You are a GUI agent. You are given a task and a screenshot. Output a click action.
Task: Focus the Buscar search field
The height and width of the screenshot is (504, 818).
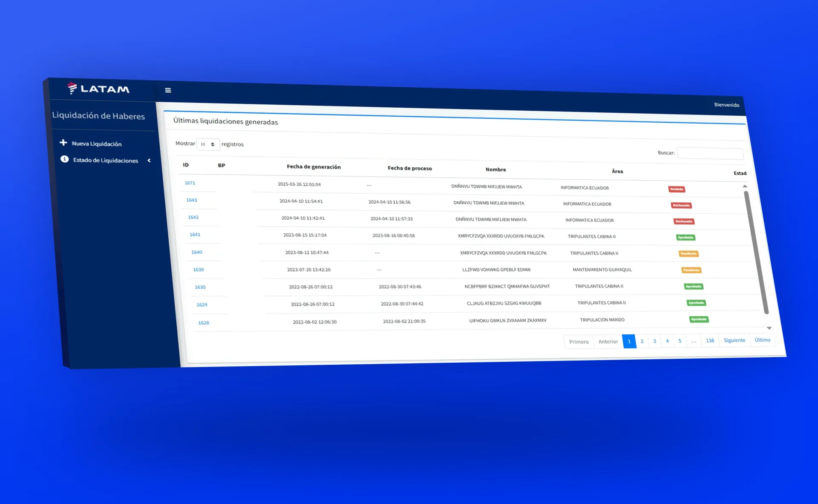click(x=710, y=153)
